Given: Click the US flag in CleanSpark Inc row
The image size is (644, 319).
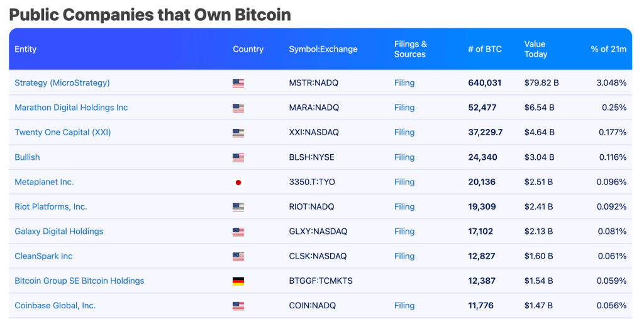Looking at the screenshot, I should [238, 257].
